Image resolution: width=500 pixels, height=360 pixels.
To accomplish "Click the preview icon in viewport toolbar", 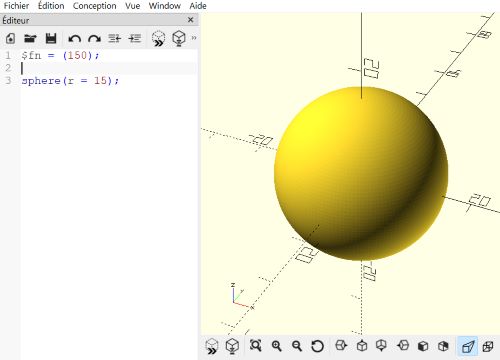I will [212, 346].
